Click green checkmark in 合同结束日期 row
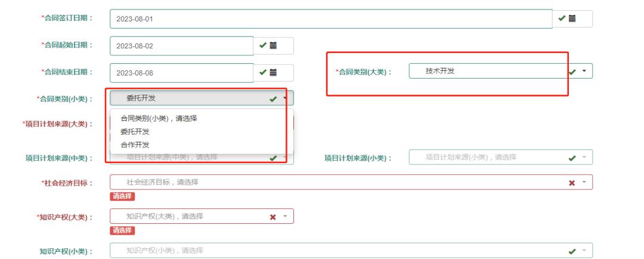 coord(263,72)
